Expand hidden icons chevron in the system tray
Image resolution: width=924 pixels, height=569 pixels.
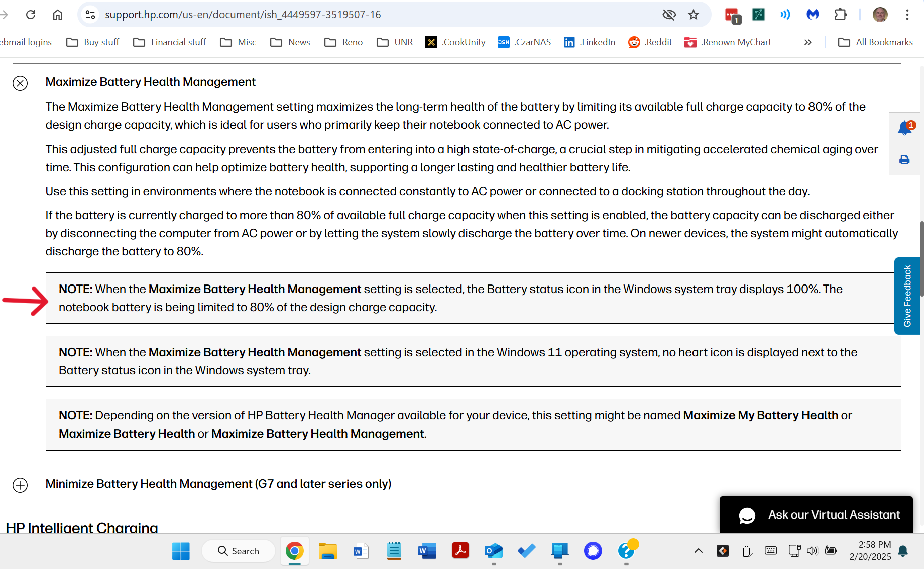[x=698, y=550]
